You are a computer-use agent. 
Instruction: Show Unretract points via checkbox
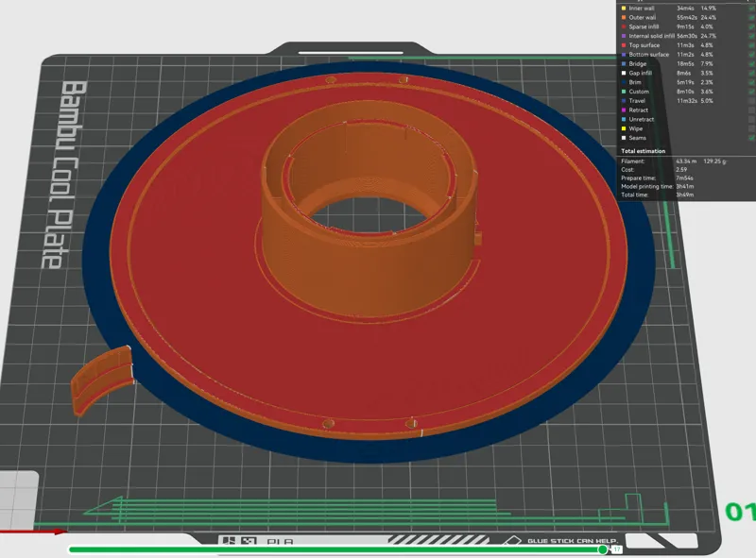(752, 120)
